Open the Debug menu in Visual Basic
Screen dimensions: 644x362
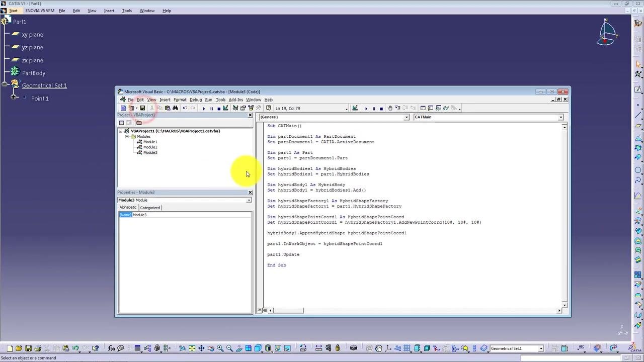[196, 100]
